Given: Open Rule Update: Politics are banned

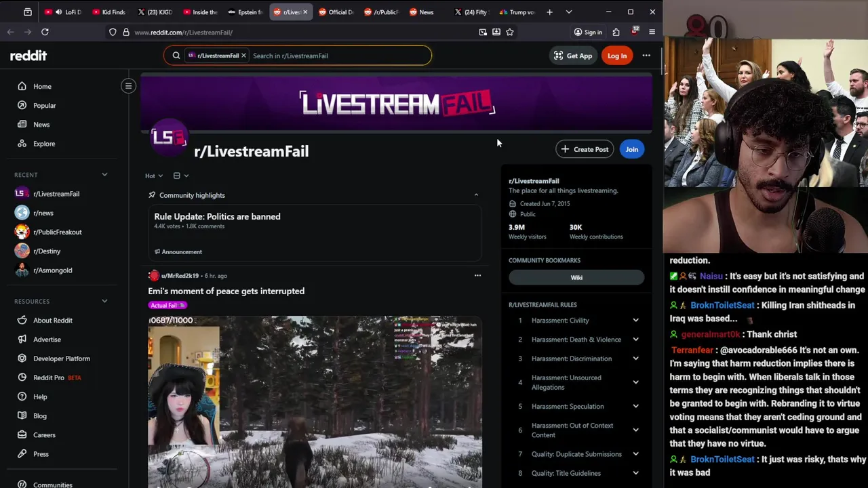Looking at the screenshot, I should click(x=217, y=216).
